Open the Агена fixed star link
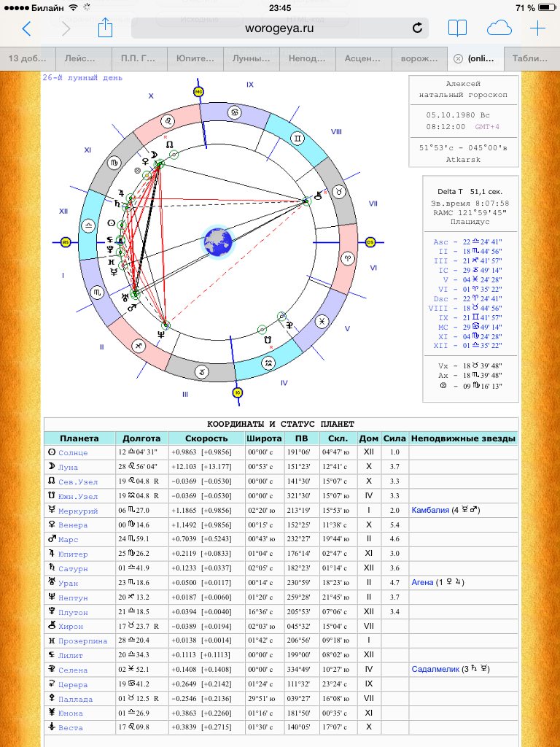The height and width of the screenshot is (747, 560). (422, 583)
